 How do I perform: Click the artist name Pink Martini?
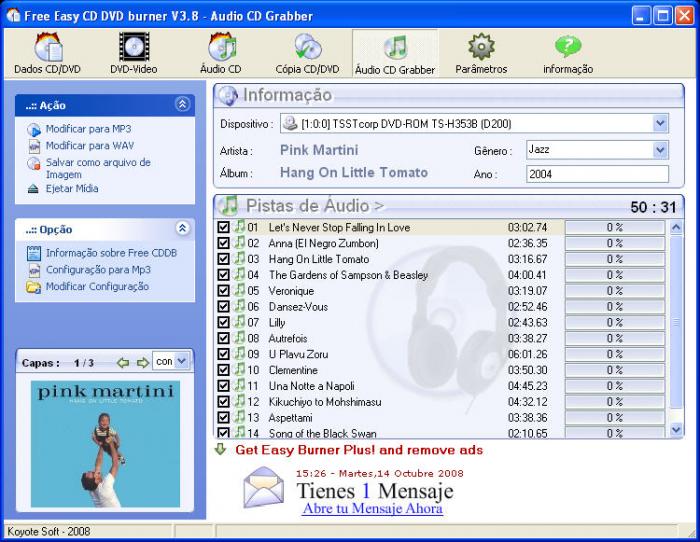[319, 150]
